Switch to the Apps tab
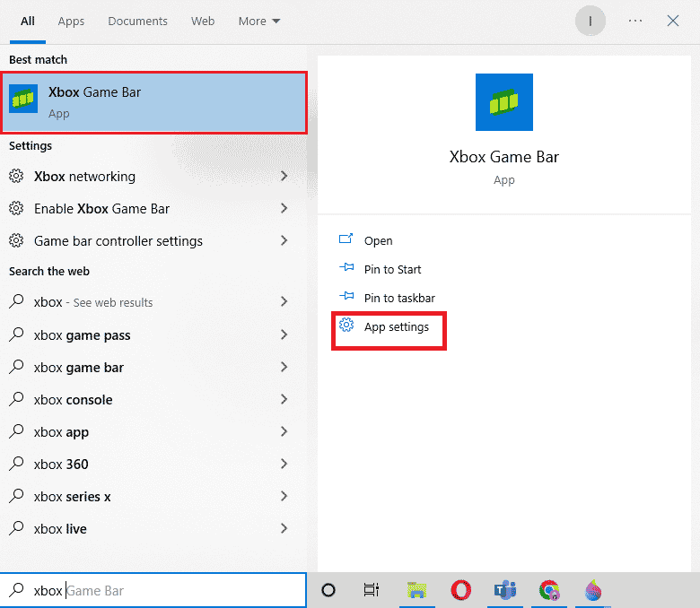 click(71, 21)
